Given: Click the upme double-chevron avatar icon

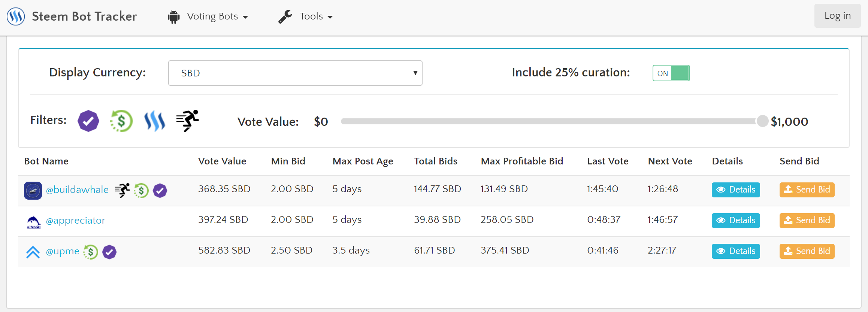Looking at the screenshot, I should click(33, 252).
